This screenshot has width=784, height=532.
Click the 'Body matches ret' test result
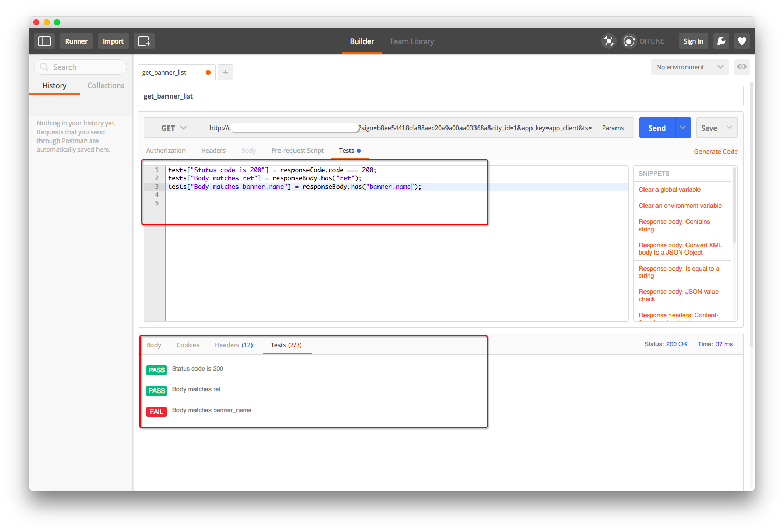[196, 389]
